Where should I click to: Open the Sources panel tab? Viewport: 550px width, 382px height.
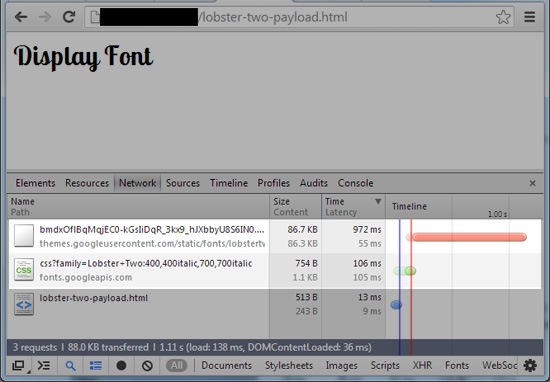point(183,183)
